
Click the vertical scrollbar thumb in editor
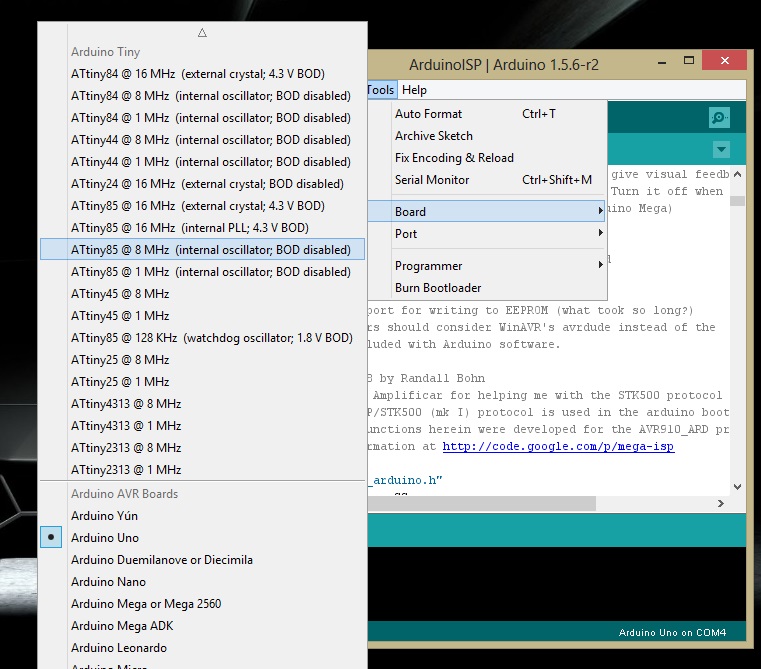[x=737, y=201]
